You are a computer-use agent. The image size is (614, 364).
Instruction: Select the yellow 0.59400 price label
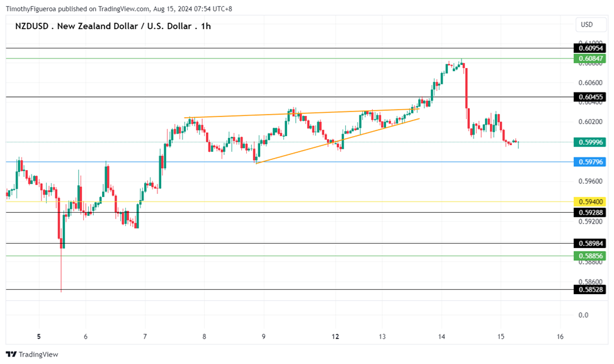coord(589,202)
